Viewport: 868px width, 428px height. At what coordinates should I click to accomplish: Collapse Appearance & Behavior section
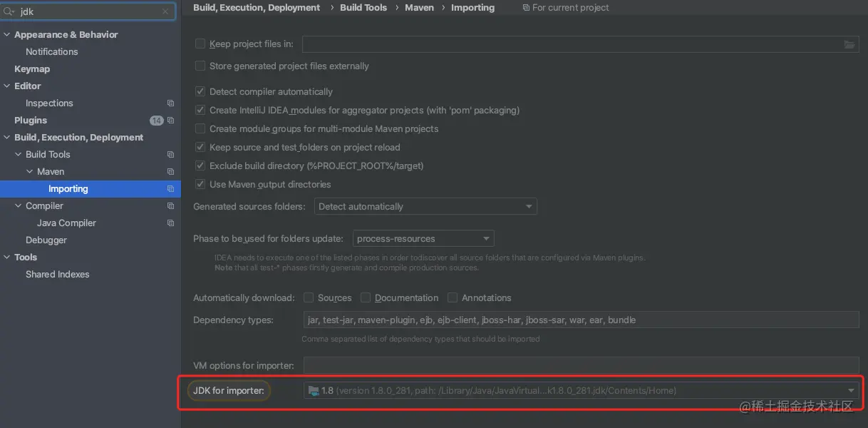[7, 35]
